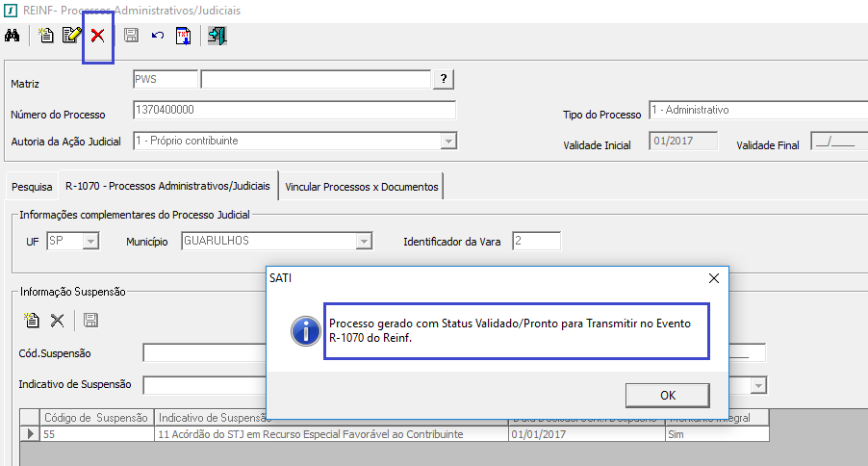Click the red X delete icon

click(97, 36)
